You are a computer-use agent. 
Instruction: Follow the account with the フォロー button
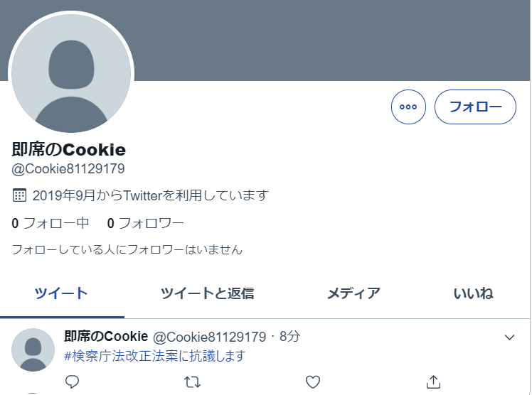[475, 107]
